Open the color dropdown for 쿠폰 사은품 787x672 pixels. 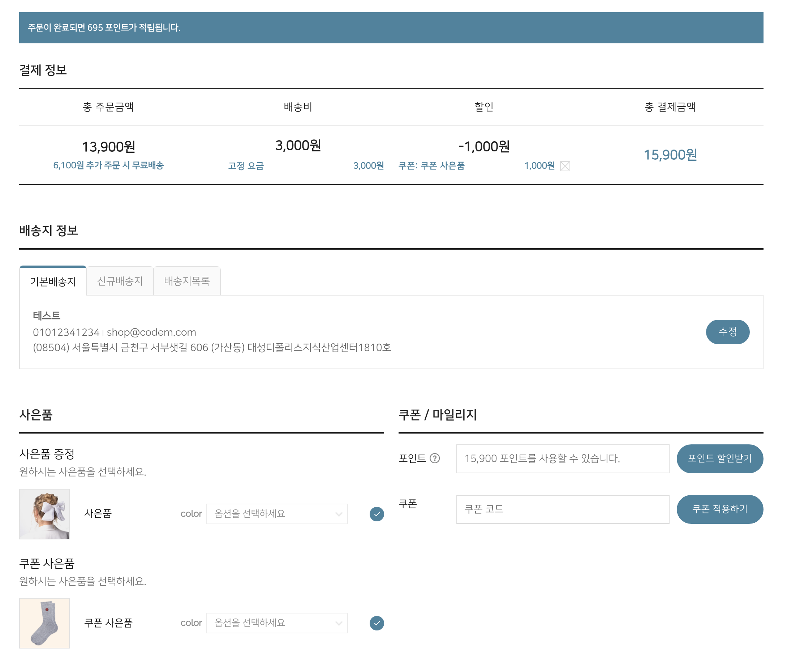point(277,623)
